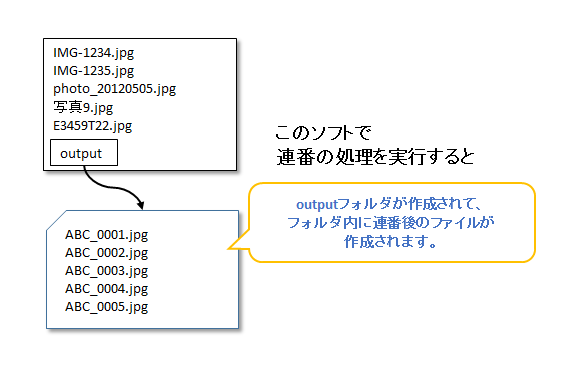Click the ABC_0002.jpg file
The image size is (569, 368).
106,253
